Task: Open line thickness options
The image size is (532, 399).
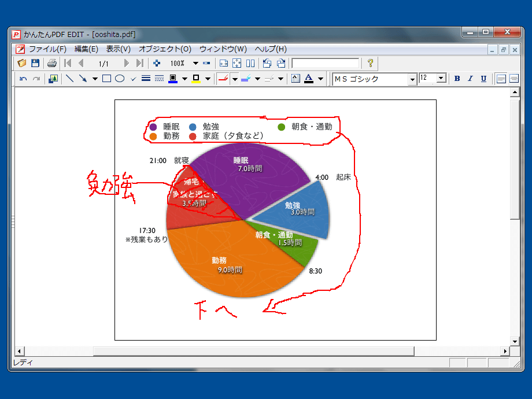Action: [x=146, y=79]
